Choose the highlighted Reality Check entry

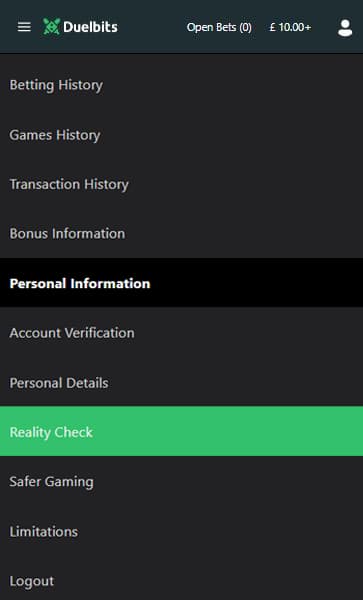[x=181, y=431]
